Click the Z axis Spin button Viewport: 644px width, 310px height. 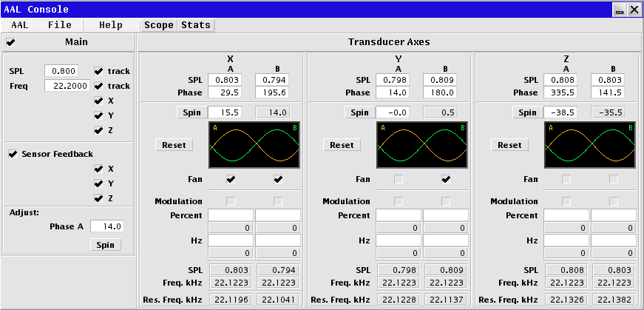tap(527, 112)
